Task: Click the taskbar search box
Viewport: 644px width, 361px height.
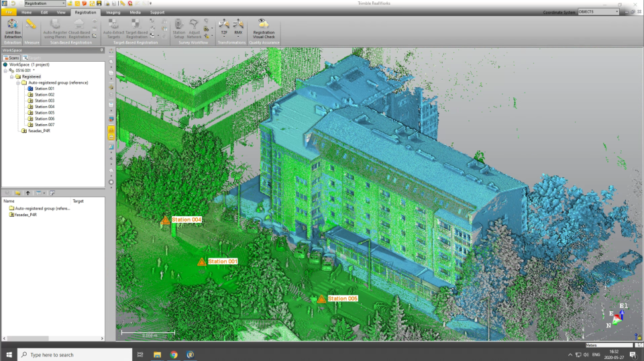Action: pos(74,354)
